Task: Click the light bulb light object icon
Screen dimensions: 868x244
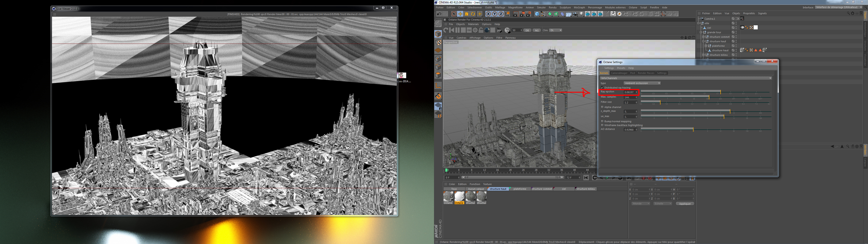Action: point(582,14)
